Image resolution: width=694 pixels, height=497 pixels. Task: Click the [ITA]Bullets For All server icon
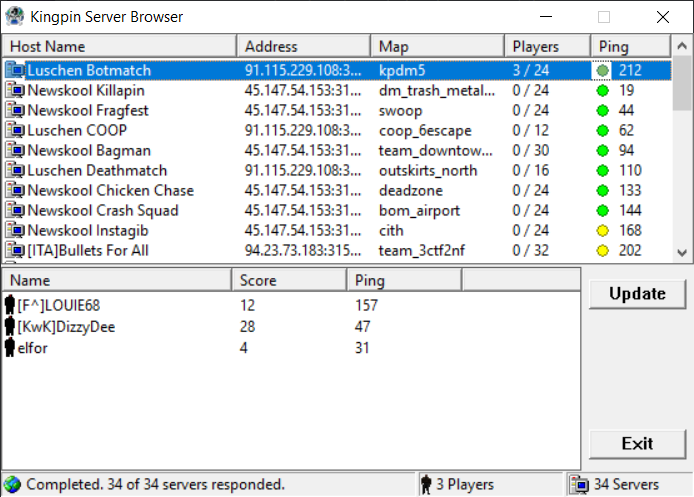point(15,250)
